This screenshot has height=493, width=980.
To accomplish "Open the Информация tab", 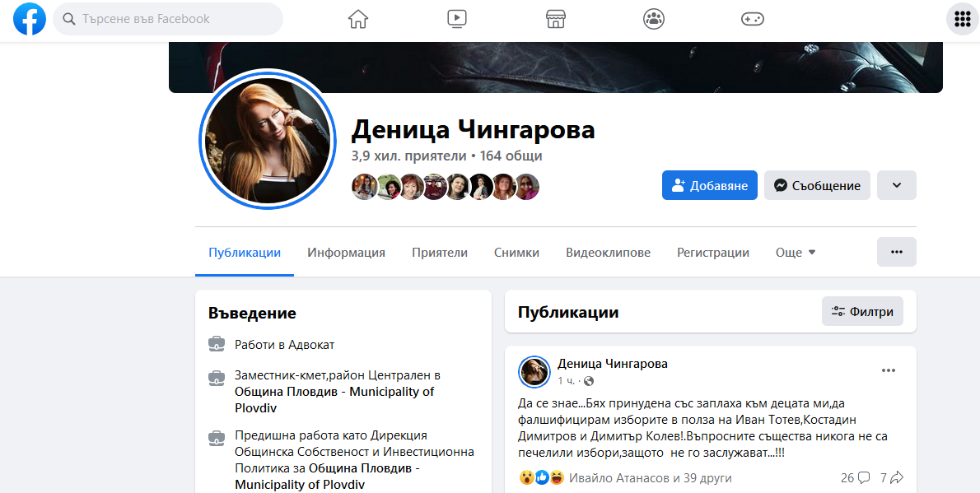I will tap(346, 253).
